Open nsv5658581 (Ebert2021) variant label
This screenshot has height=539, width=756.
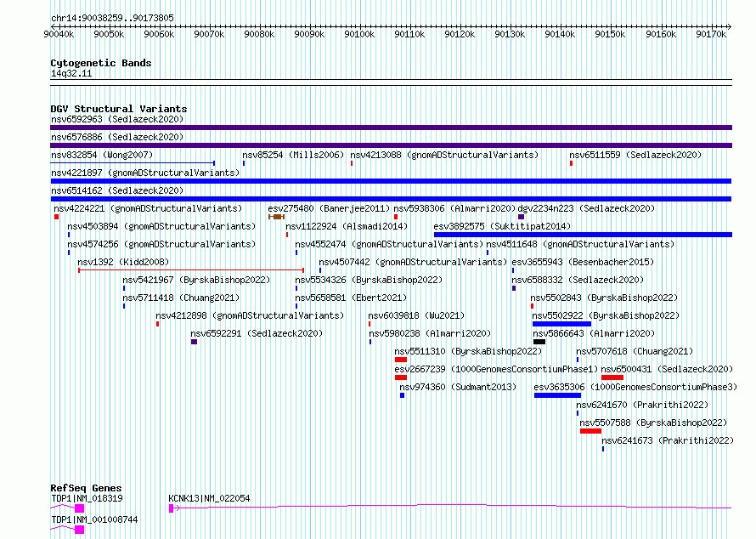351,298
